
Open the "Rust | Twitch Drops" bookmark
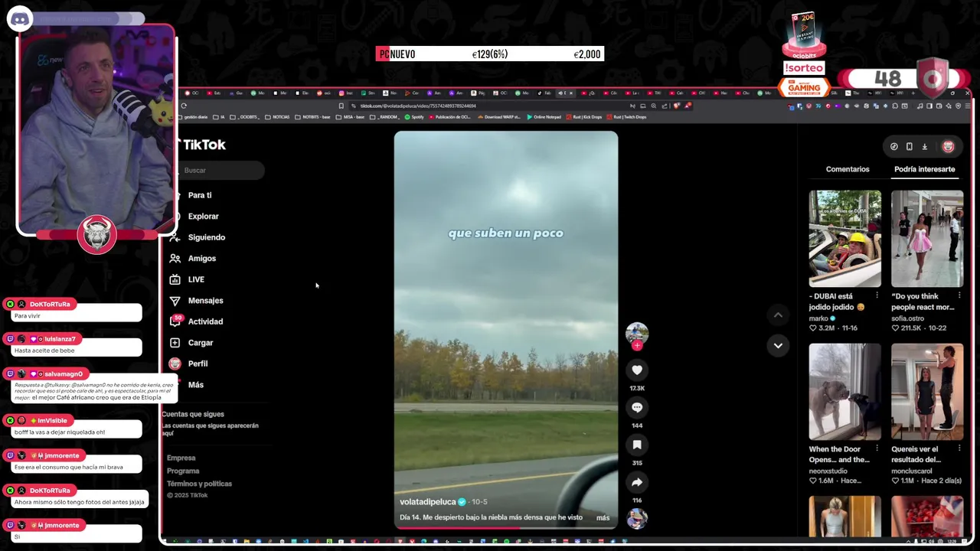click(626, 117)
